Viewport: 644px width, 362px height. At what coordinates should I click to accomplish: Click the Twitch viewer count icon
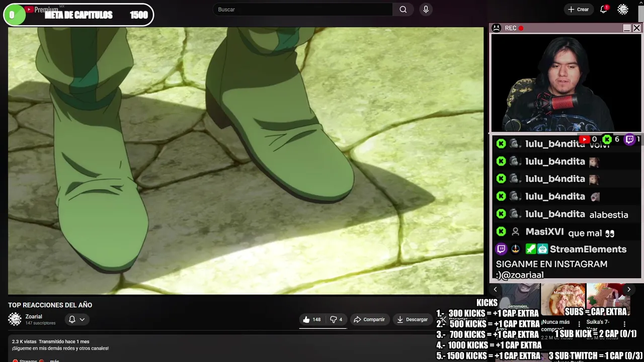click(629, 139)
